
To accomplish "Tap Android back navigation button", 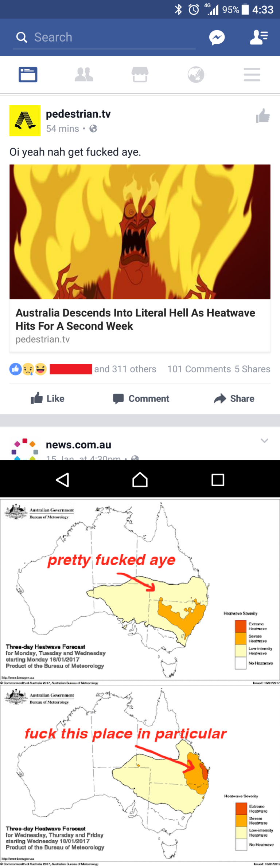I will [x=62, y=480].
